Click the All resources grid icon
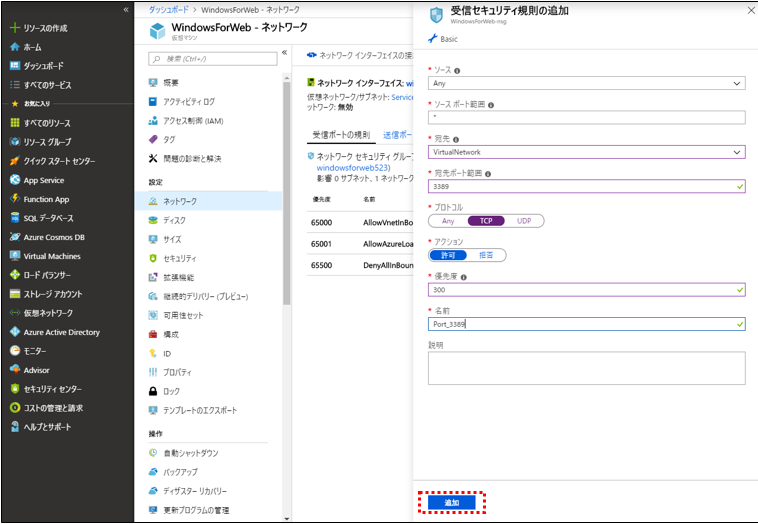 point(15,123)
